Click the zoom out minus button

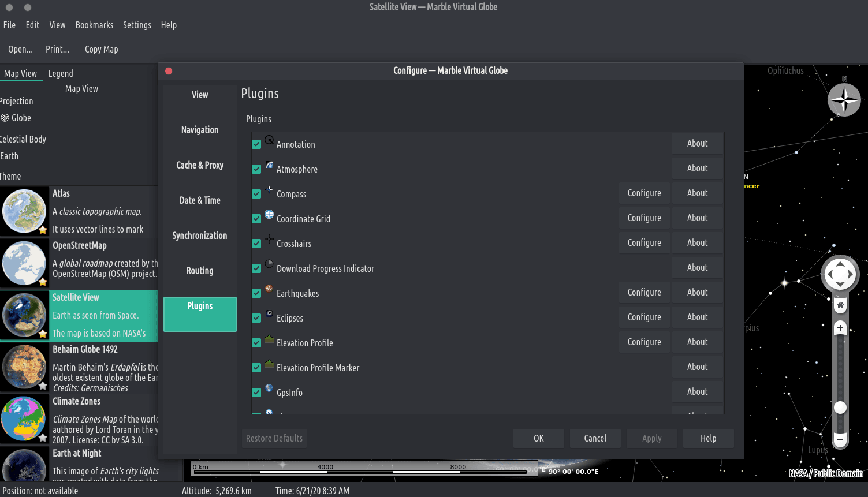(840, 439)
